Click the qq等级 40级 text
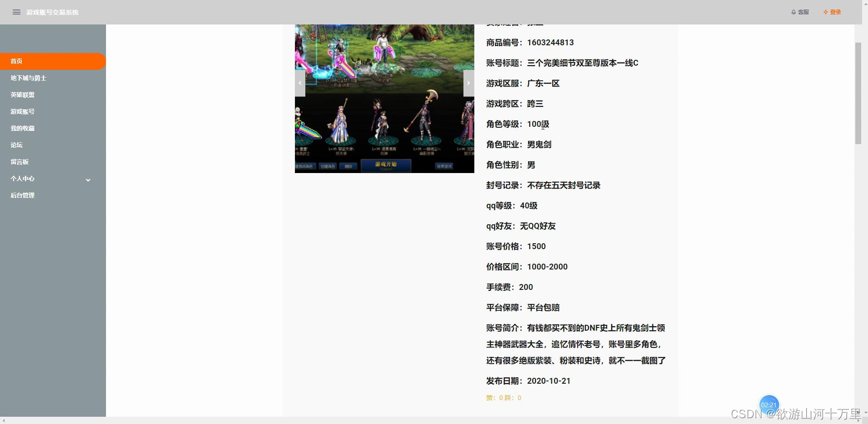 [512, 206]
